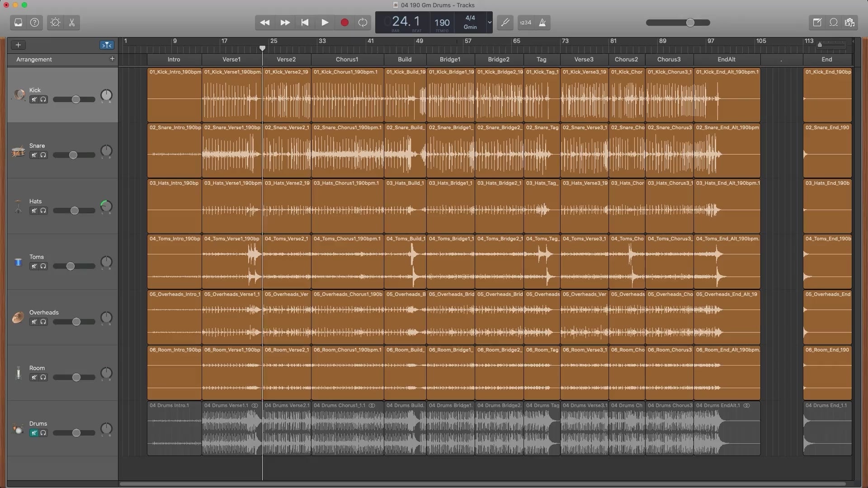Open the Loop Browser

click(833, 23)
